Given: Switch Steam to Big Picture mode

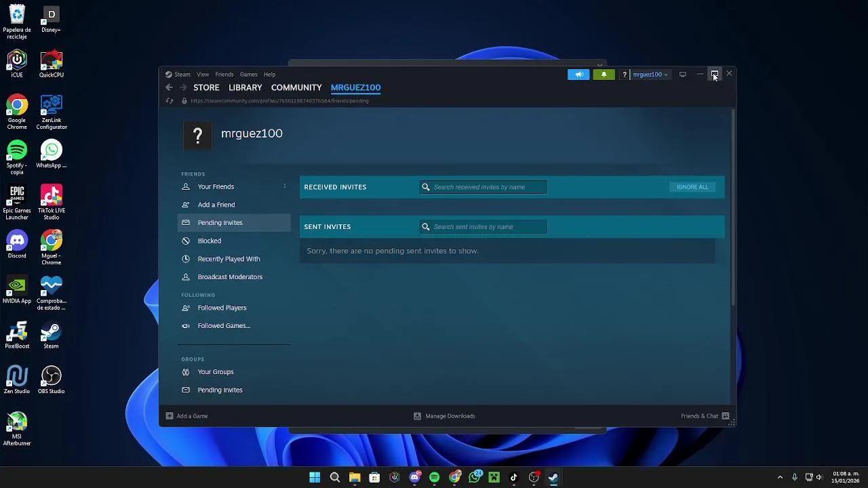Looking at the screenshot, I should pyautogui.click(x=683, y=75).
